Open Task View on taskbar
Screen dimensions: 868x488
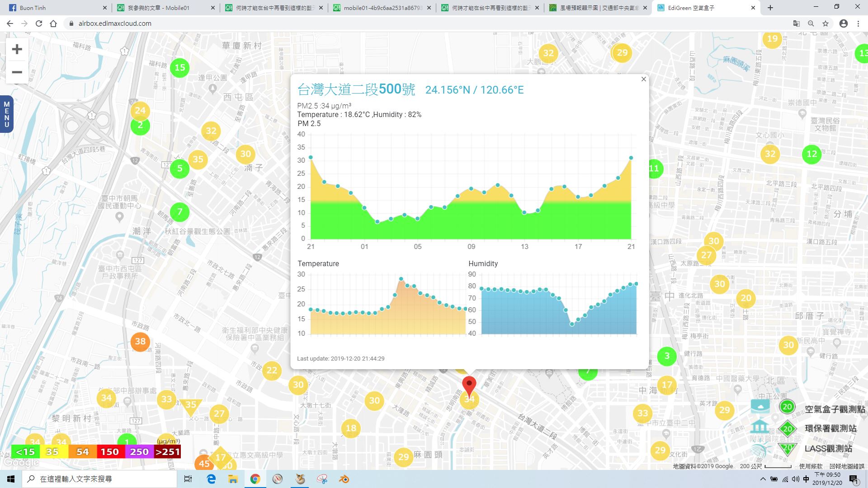188,479
